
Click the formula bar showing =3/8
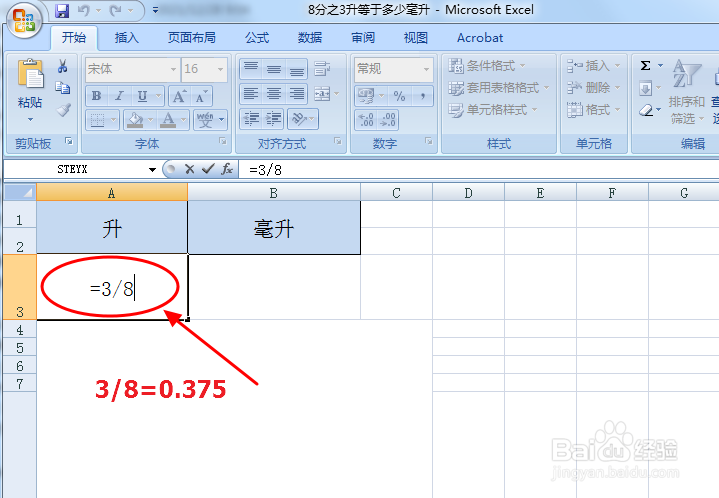coord(479,170)
